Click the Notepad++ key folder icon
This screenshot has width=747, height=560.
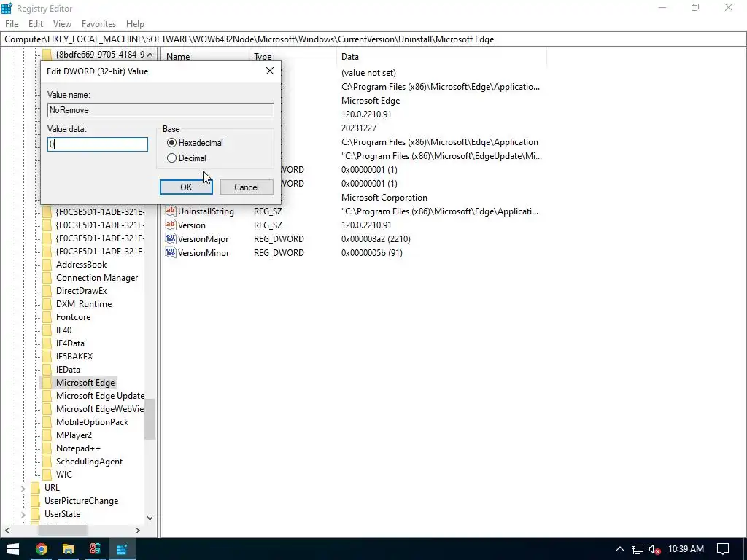(47, 448)
